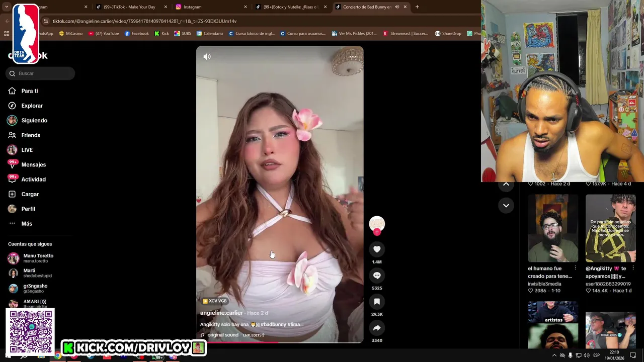
Task: Follow creator via red plus avatar
Action: point(377,232)
